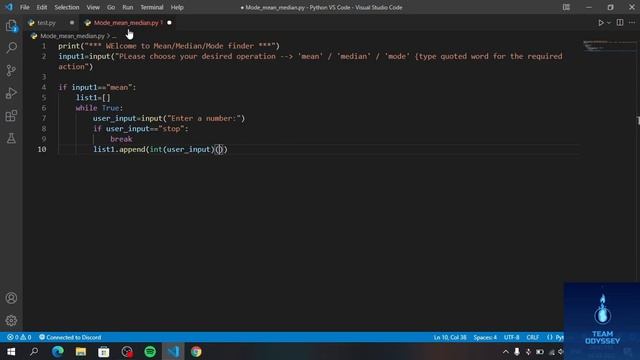Open Microsoft Edge from taskbar

coord(58,351)
